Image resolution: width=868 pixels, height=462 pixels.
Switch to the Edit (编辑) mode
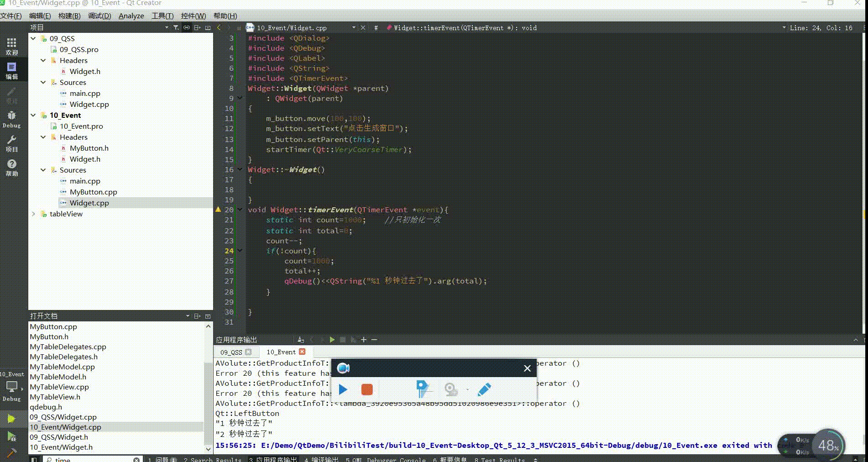(12, 71)
